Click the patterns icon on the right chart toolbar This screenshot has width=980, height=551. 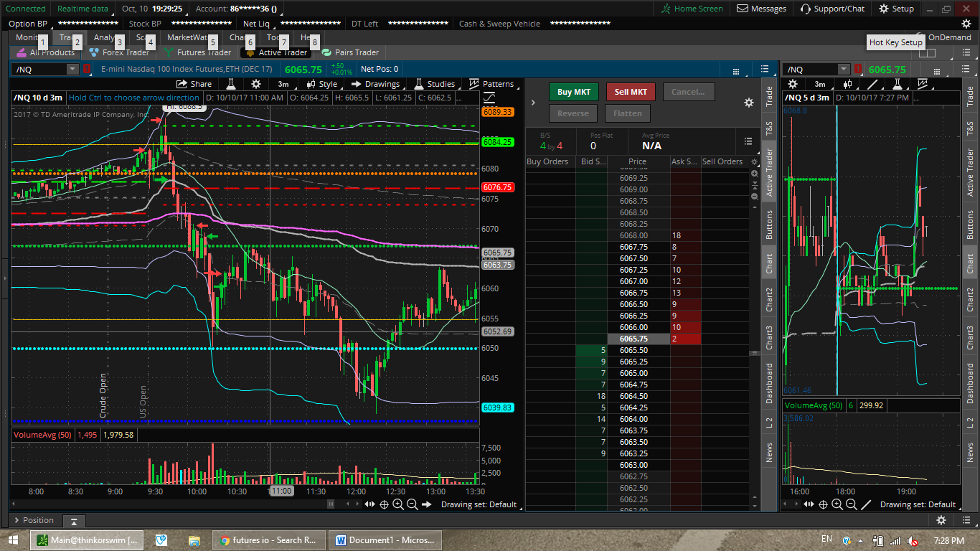[921, 84]
